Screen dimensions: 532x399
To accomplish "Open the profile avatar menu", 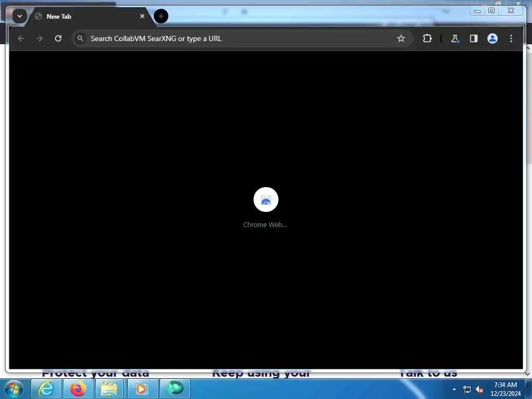I will (x=493, y=38).
